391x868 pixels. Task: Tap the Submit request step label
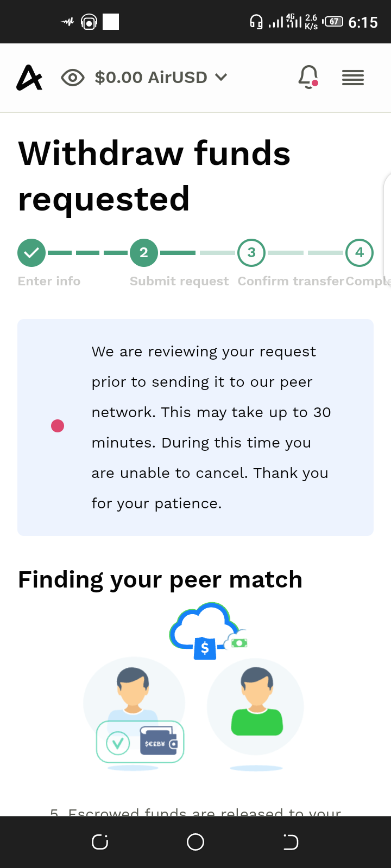point(179,281)
